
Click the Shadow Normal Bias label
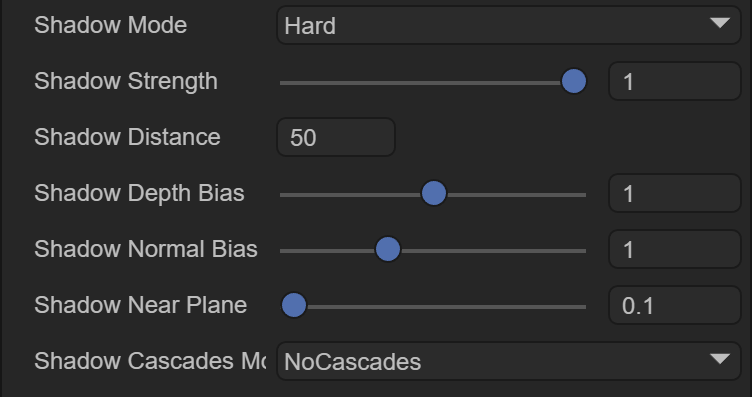click(146, 249)
